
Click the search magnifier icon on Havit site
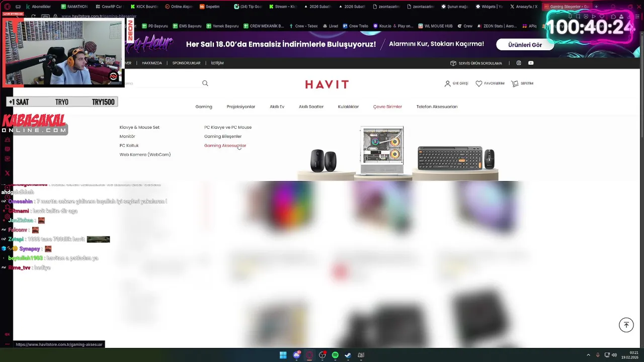205,83
